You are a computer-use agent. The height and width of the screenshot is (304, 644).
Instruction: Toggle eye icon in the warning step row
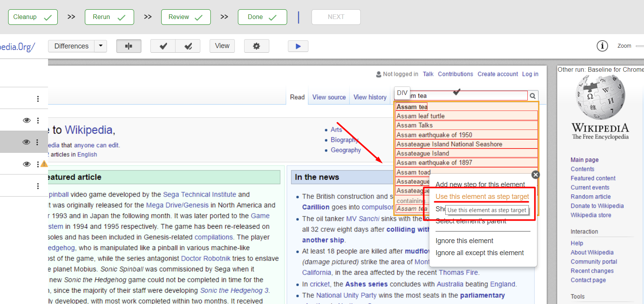tap(26, 164)
